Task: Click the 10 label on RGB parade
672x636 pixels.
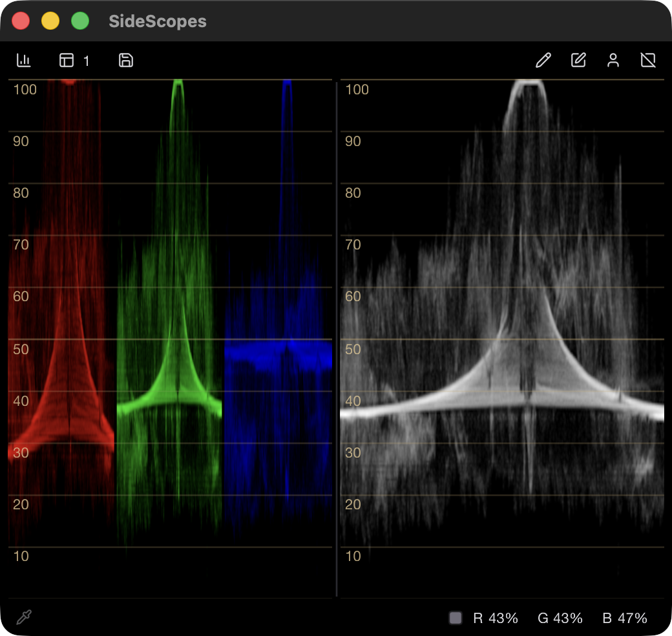Action: pos(21,556)
